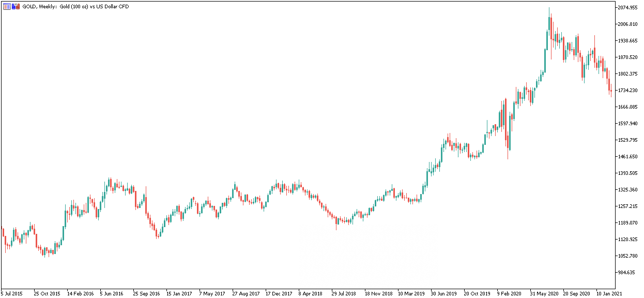Image resolution: width=644 pixels, height=298 pixels.
Task: Click the 2074.955 label on price axis
Action: click(627, 8)
